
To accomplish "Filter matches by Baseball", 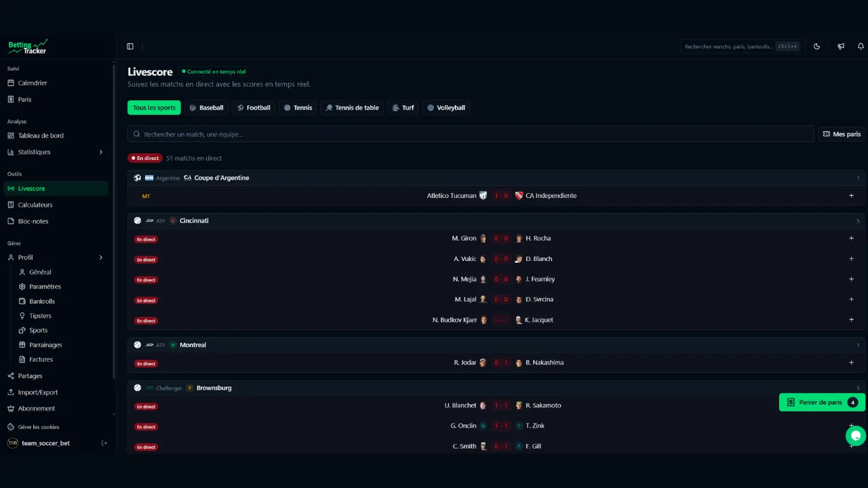I will (x=206, y=108).
